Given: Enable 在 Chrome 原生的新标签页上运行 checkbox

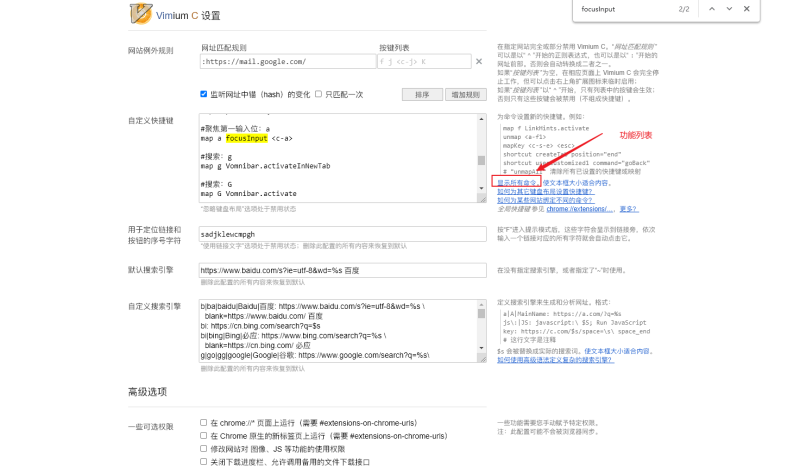Looking at the screenshot, I should pyautogui.click(x=204, y=436).
